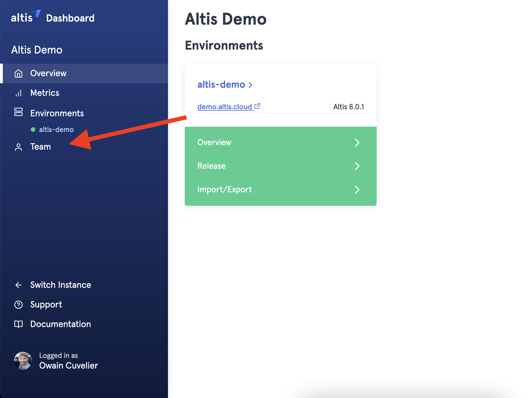Image resolution: width=532 pixels, height=398 pixels.
Task: Click the Switch Instance option
Action: tap(60, 285)
